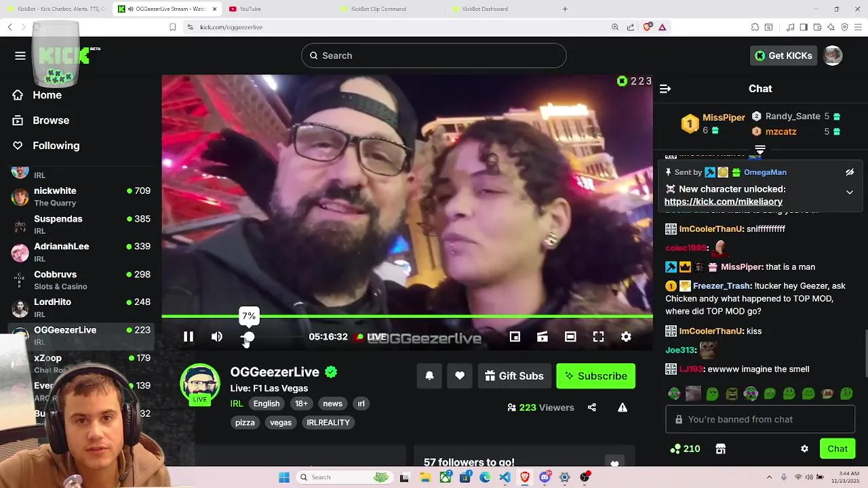The height and width of the screenshot is (488, 868).
Task: Mute the stream with the speaker icon
Action: point(216,337)
